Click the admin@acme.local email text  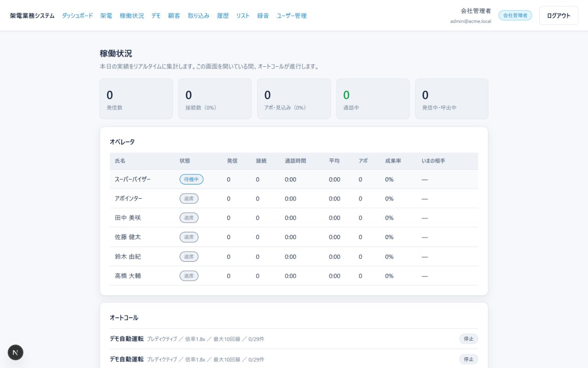470,21
